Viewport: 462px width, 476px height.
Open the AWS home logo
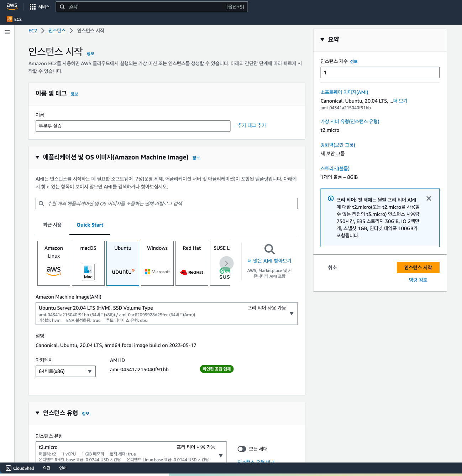click(x=12, y=6)
